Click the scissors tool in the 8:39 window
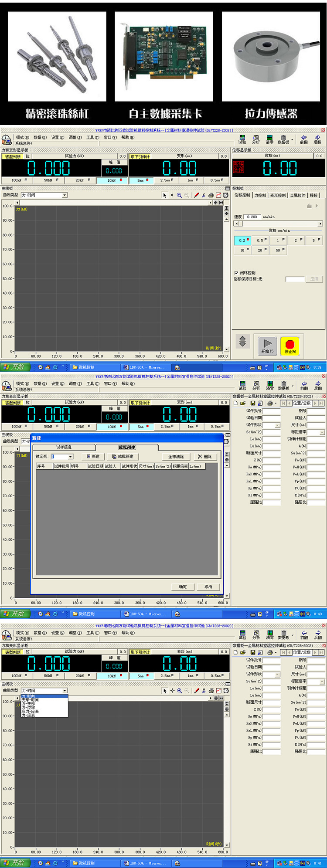 pyautogui.click(x=204, y=195)
